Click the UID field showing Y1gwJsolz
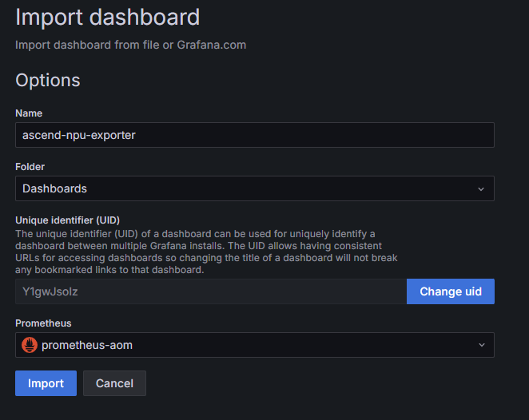 point(211,291)
